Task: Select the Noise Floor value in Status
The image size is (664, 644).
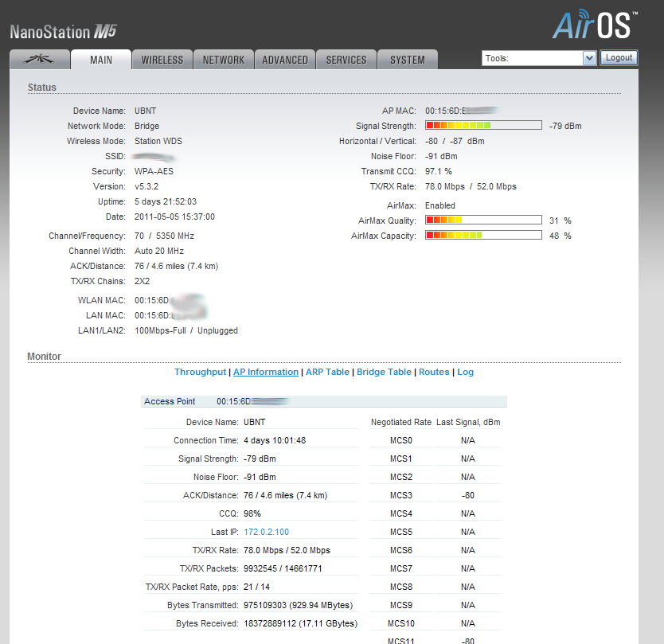Action: click(x=441, y=156)
